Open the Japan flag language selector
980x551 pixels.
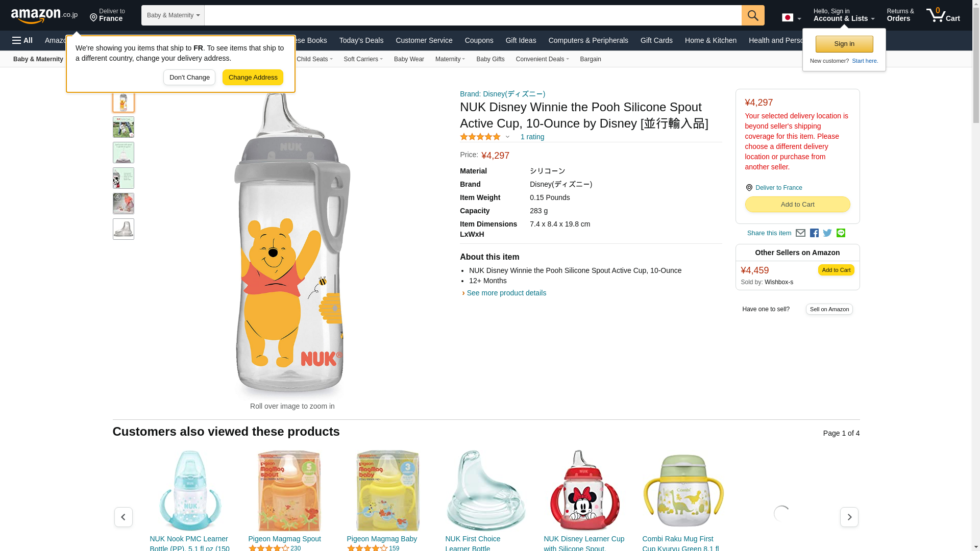(x=791, y=18)
